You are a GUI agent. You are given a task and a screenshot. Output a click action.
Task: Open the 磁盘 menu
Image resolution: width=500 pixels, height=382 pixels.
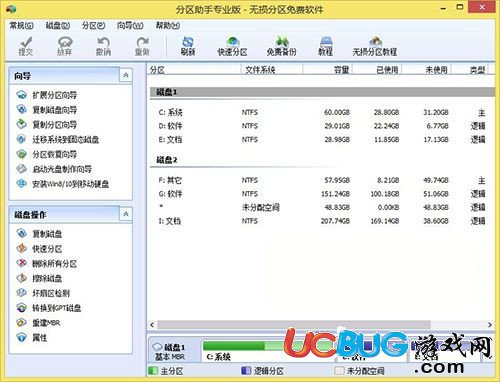[x=58, y=25]
